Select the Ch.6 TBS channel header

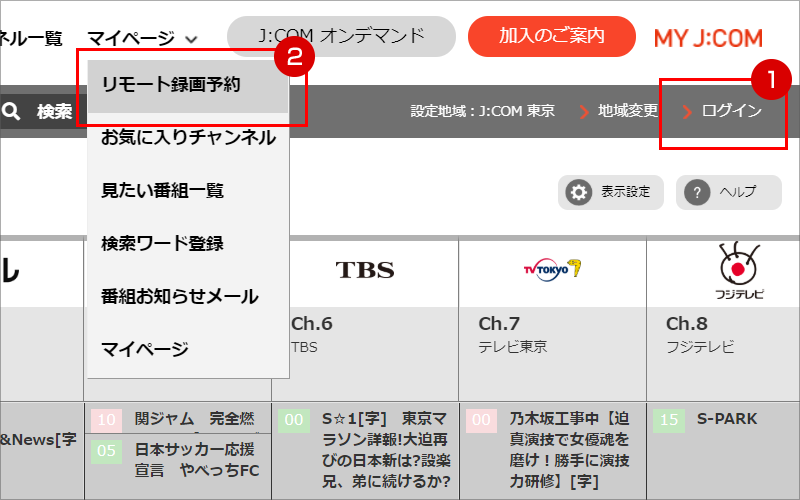365,354
